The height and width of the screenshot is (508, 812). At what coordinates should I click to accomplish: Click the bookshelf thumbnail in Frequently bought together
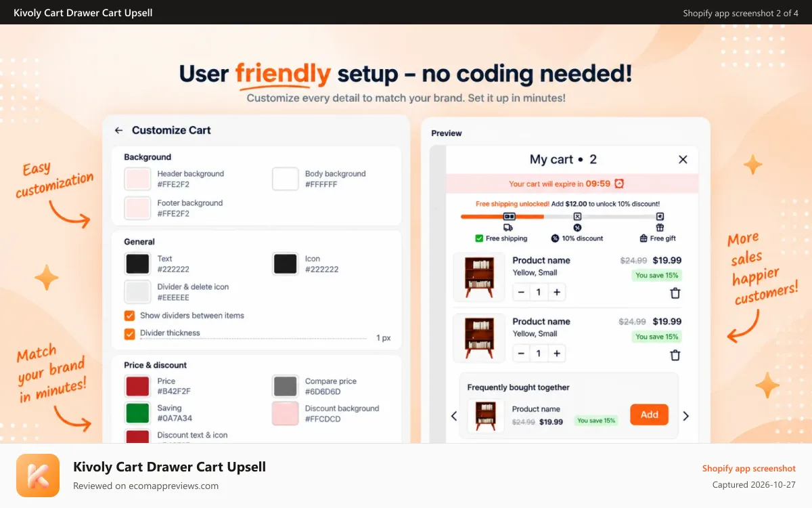[x=486, y=416]
